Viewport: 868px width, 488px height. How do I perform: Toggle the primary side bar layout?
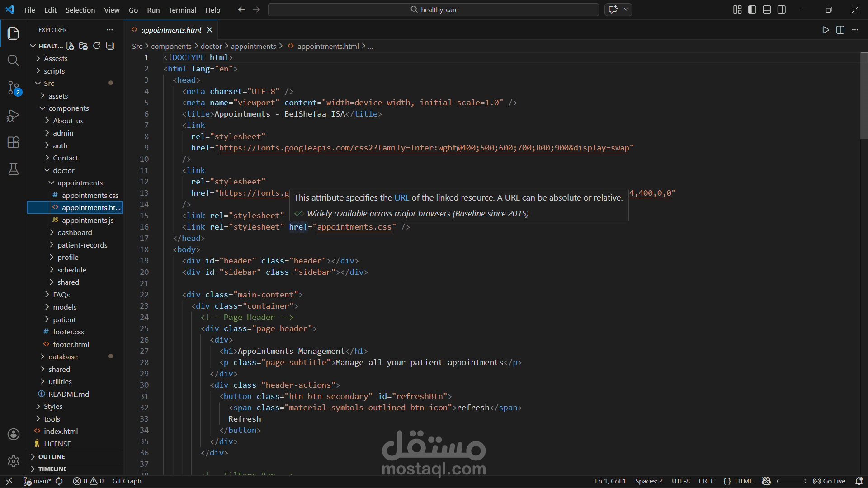click(752, 9)
